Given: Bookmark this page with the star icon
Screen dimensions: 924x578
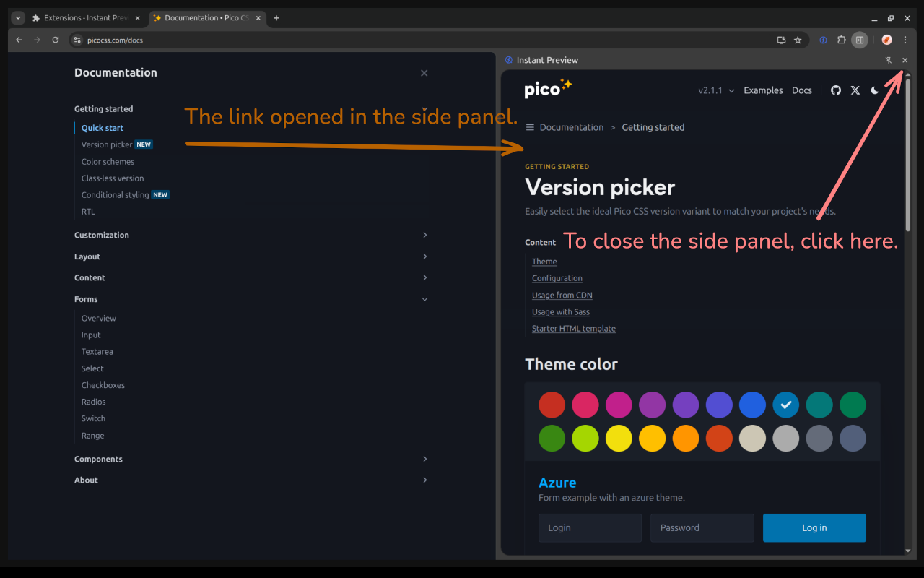Looking at the screenshot, I should 798,40.
